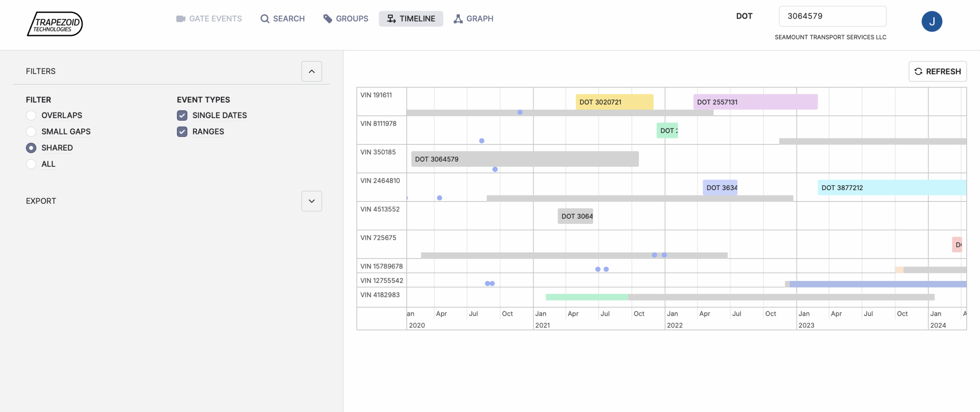The image size is (980, 412).
Task: Collapse the Filters panel
Action: point(311,71)
